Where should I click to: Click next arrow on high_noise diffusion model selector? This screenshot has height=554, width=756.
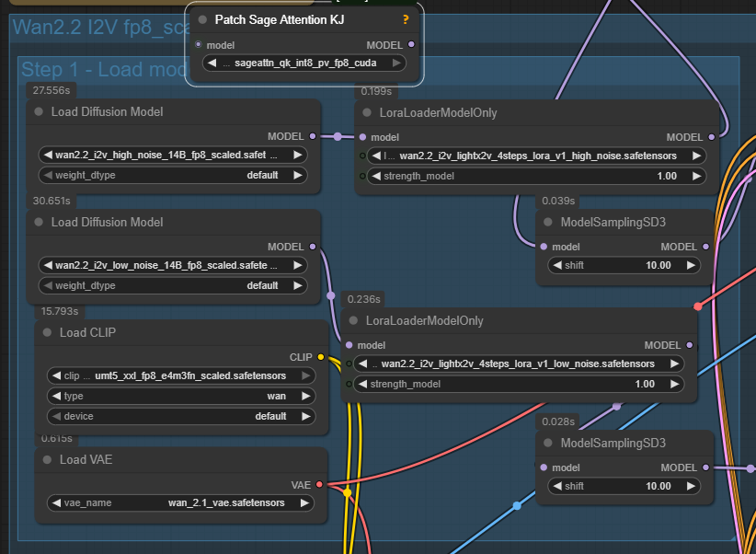coord(298,155)
